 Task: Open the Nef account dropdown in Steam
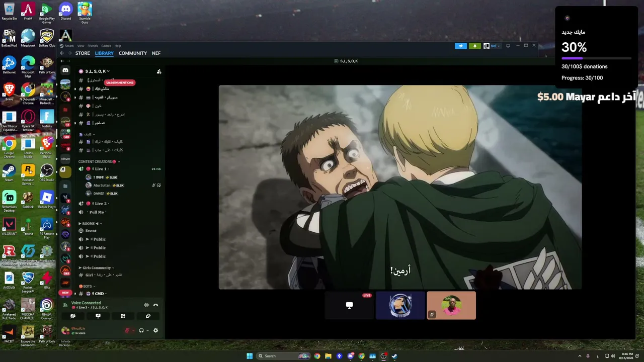point(493,46)
